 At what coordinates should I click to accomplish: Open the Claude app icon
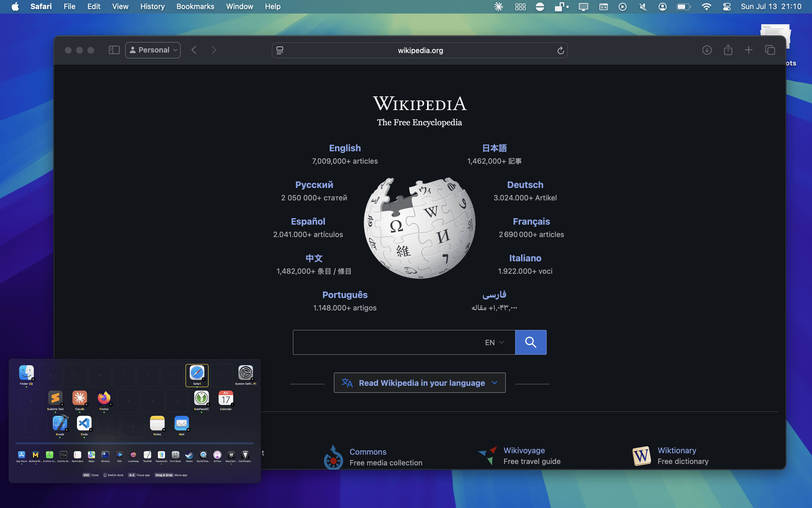(80, 398)
